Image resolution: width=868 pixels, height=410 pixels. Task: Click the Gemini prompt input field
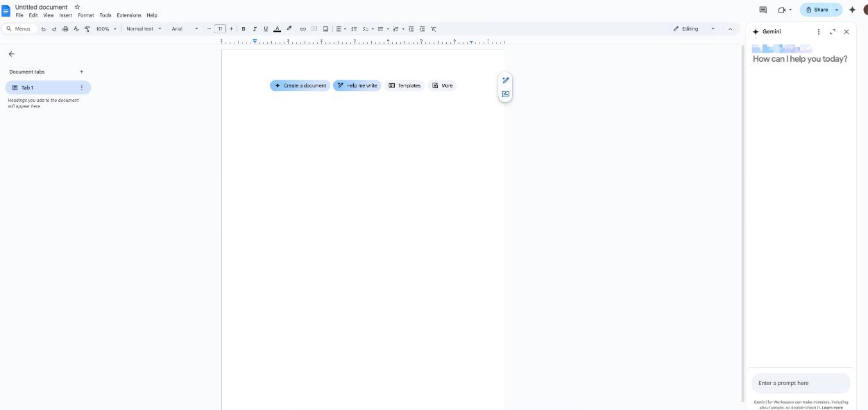(x=801, y=383)
